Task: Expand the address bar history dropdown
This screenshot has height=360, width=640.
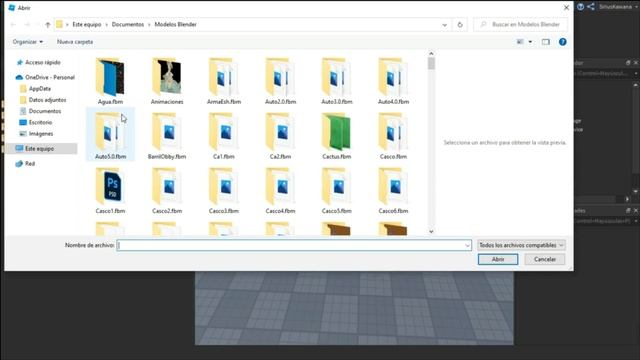Action: point(444,25)
